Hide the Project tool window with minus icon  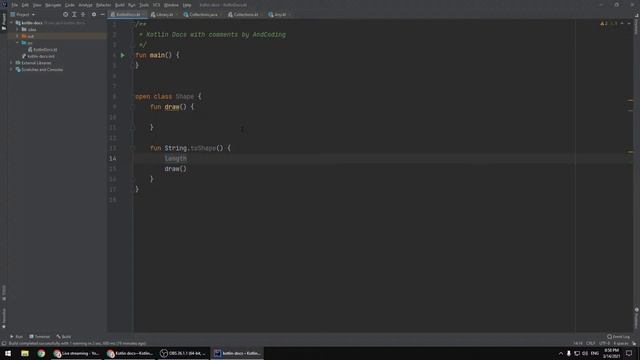coord(102,14)
